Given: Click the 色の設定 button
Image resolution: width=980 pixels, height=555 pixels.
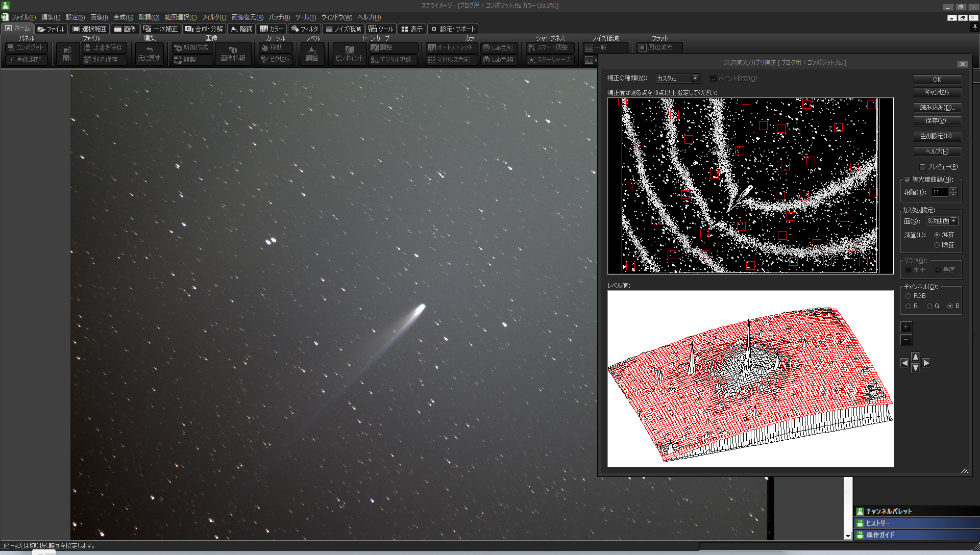Looking at the screenshot, I should point(937,136).
